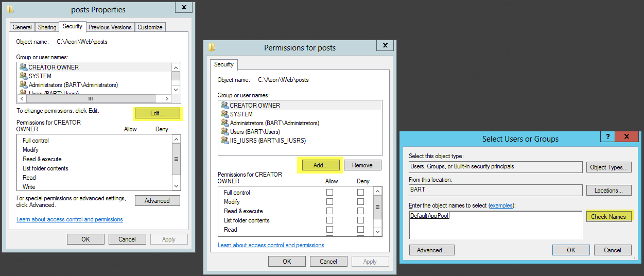
Task: Check Allow box for Read & execute
Action: click(329, 211)
